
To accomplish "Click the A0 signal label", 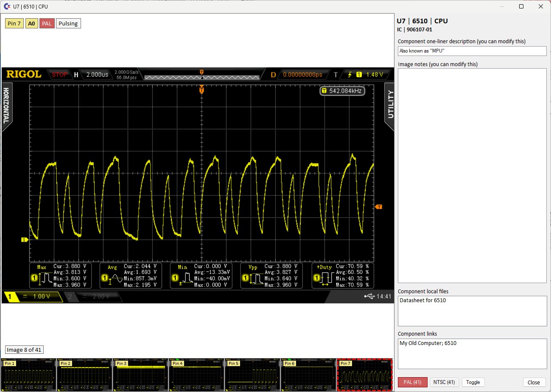I will coord(31,24).
